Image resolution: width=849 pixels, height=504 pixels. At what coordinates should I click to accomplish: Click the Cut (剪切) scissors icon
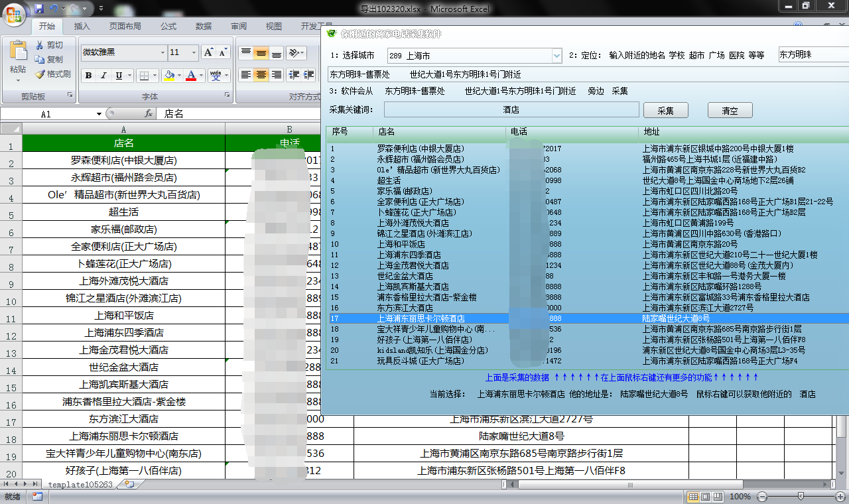coord(40,45)
